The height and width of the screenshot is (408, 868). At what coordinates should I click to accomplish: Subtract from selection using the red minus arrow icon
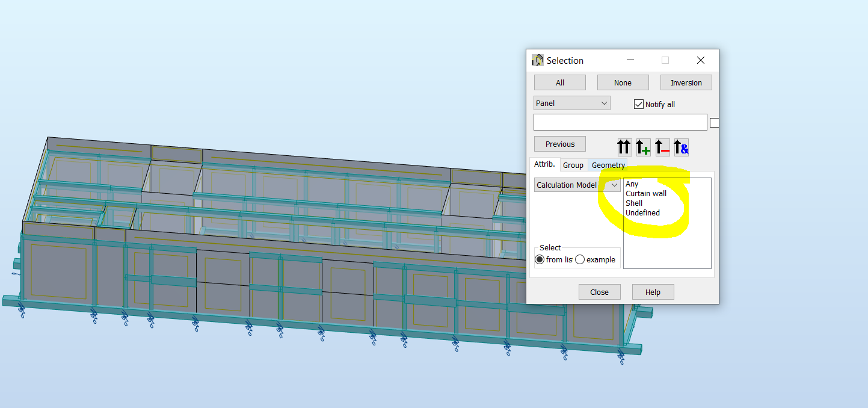pos(662,147)
